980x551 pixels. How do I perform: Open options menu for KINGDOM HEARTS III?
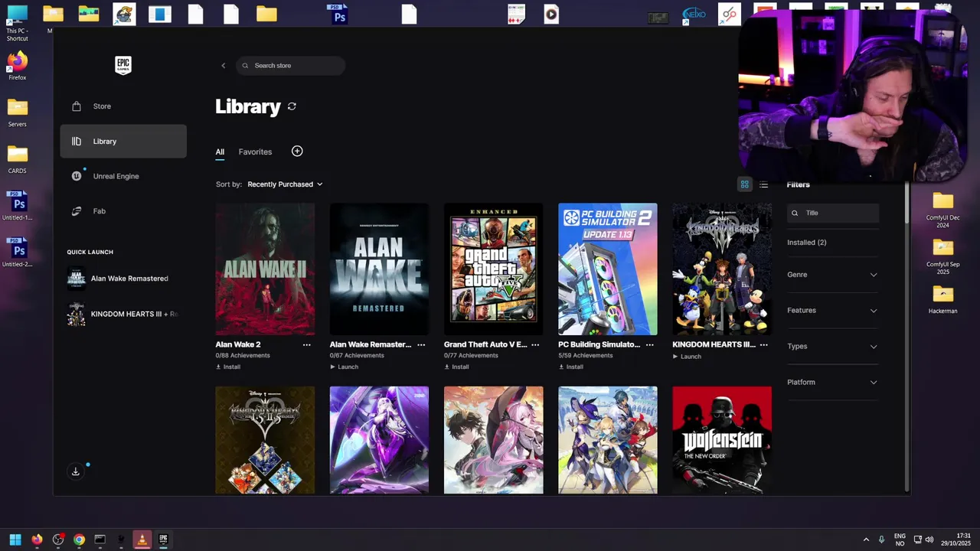(764, 344)
